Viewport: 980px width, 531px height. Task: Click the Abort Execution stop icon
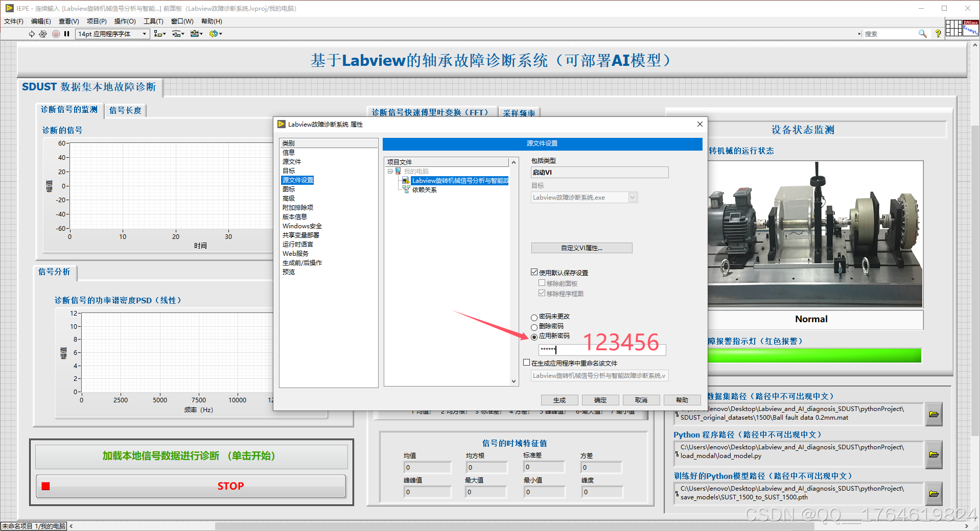pos(56,34)
